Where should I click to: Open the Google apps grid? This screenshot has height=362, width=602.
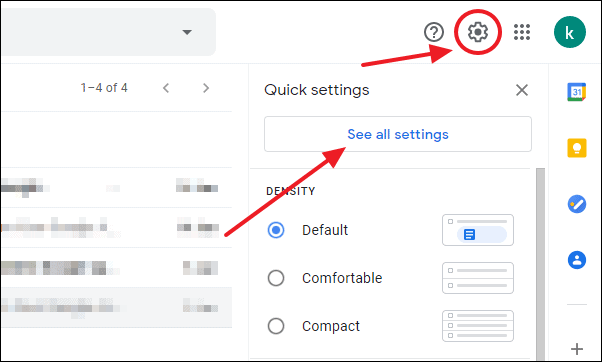522,32
